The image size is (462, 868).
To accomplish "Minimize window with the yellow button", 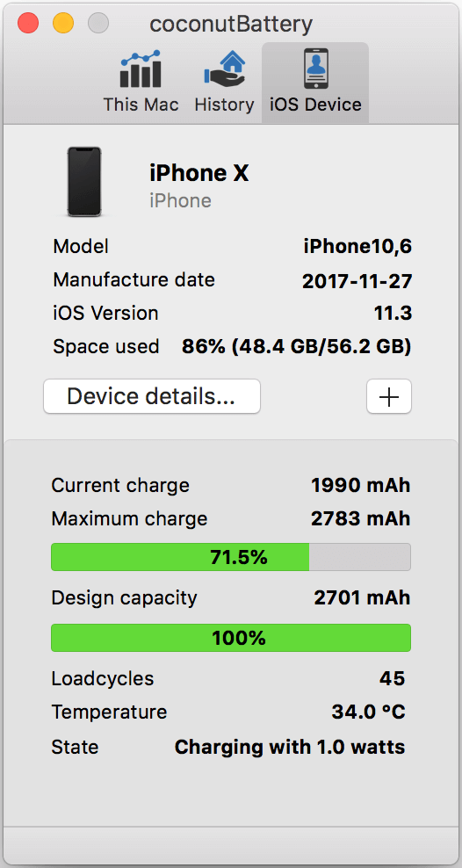I will (x=63, y=23).
